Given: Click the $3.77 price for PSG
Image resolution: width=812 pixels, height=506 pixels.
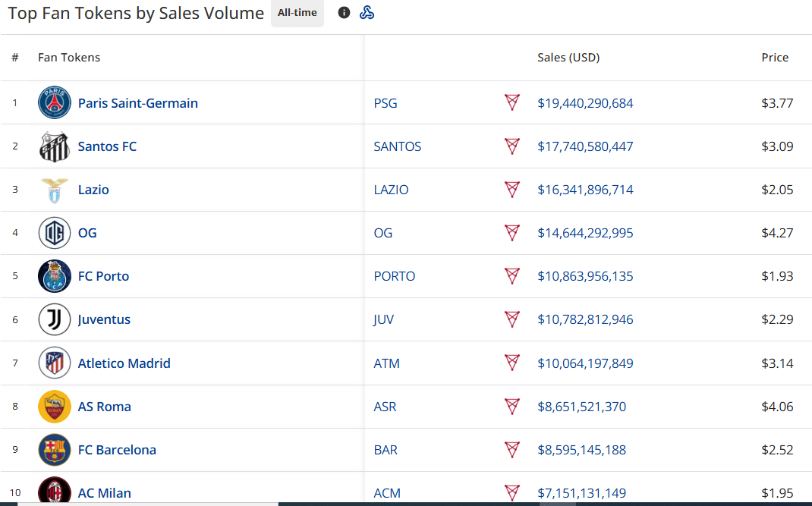Looking at the screenshot, I should click(777, 103).
